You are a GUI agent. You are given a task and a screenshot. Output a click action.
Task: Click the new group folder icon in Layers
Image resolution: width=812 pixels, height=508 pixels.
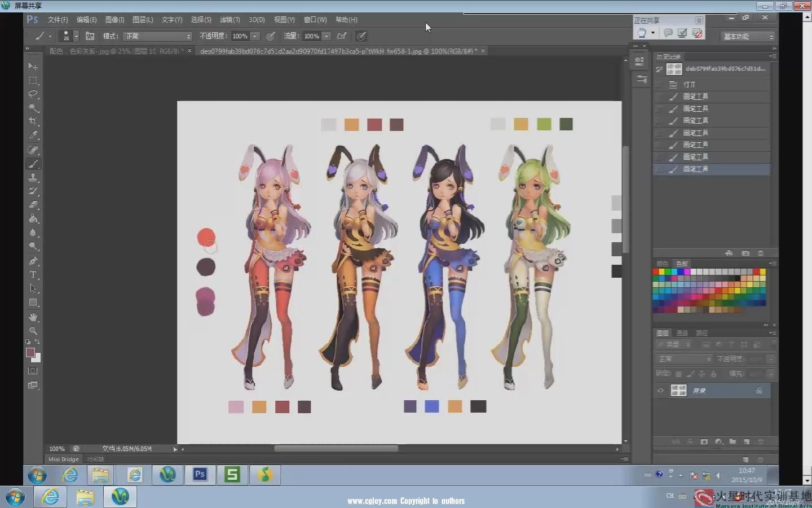pos(732,442)
